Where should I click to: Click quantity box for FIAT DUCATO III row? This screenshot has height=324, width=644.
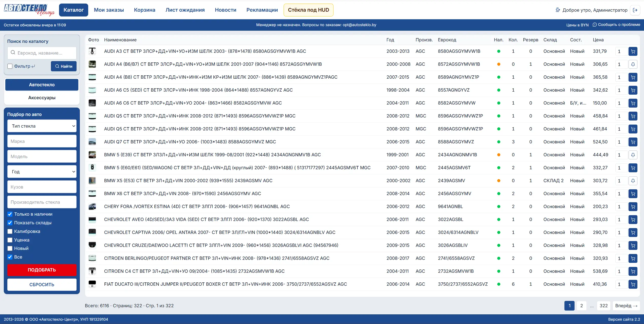tap(621, 284)
